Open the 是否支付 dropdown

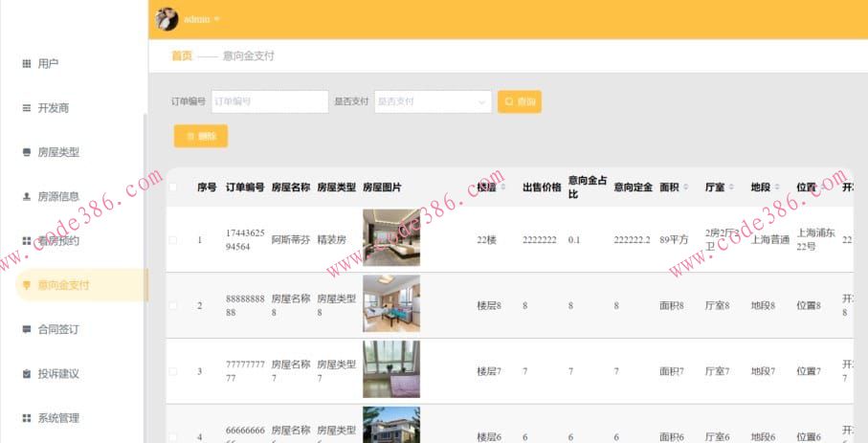[x=433, y=101]
